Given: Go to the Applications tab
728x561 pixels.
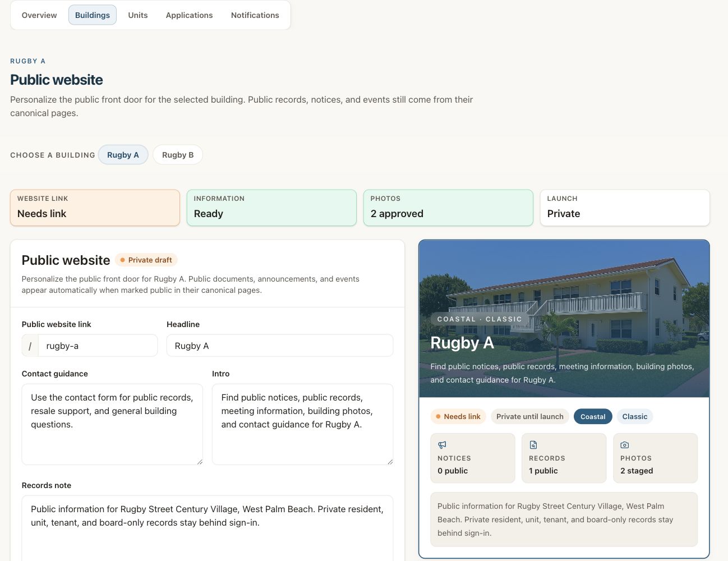Looking at the screenshot, I should click(x=190, y=15).
